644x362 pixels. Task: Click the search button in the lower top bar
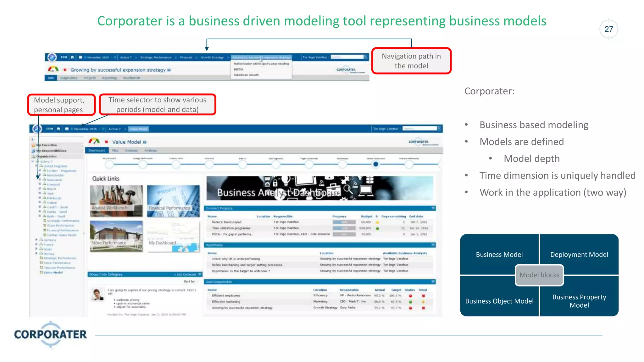tap(439, 128)
